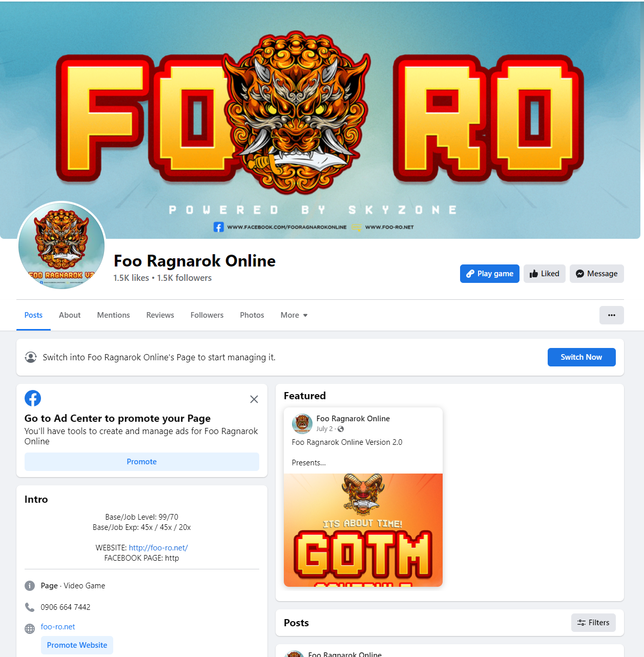Click the foo-ro.net link beside globe icon

[x=58, y=627]
